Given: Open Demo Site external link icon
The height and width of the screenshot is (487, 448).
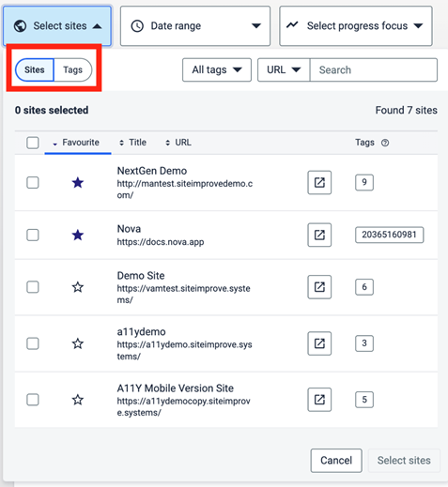Looking at the screenshot, I should pyautogui.click(x=319, y=287).
